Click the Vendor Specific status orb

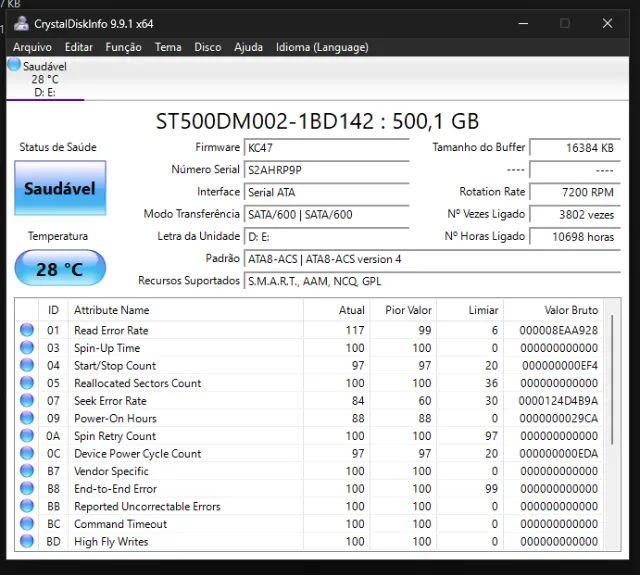pyautogui.click(x=27, y=471)
